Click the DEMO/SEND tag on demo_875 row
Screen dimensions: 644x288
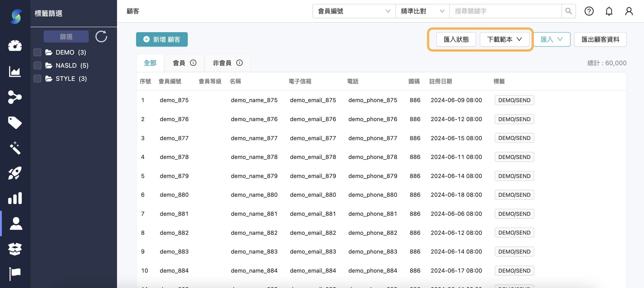tap(514, 100)
